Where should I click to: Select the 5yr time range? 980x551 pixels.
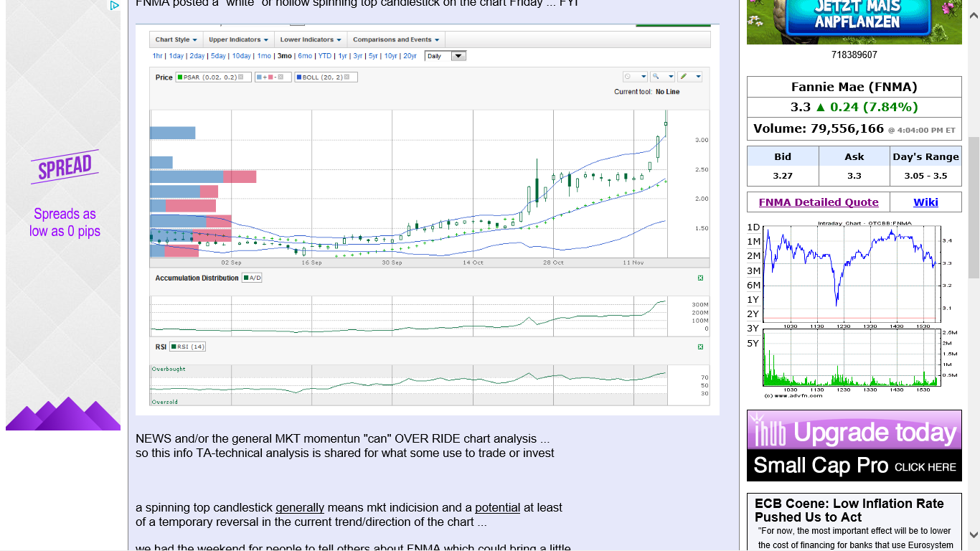(x=373, y=56)
